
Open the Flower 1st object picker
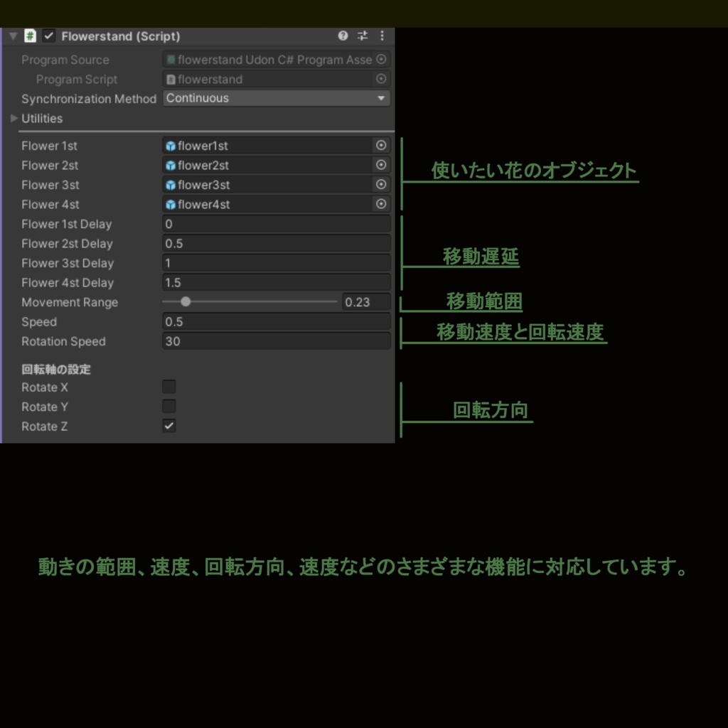pyautogui.click(x=381, y=145)
